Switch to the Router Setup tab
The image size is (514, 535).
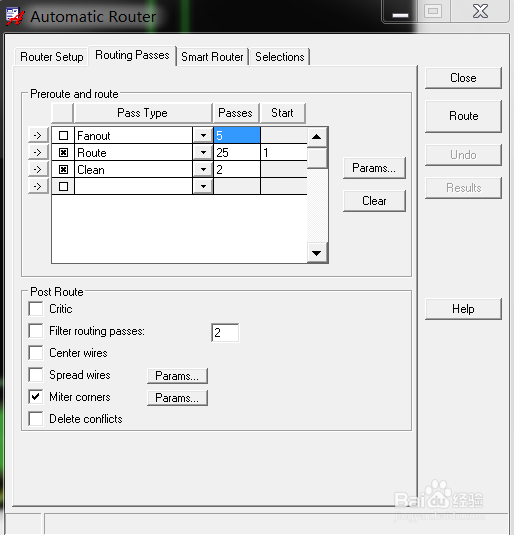click(x=52, y=57)
